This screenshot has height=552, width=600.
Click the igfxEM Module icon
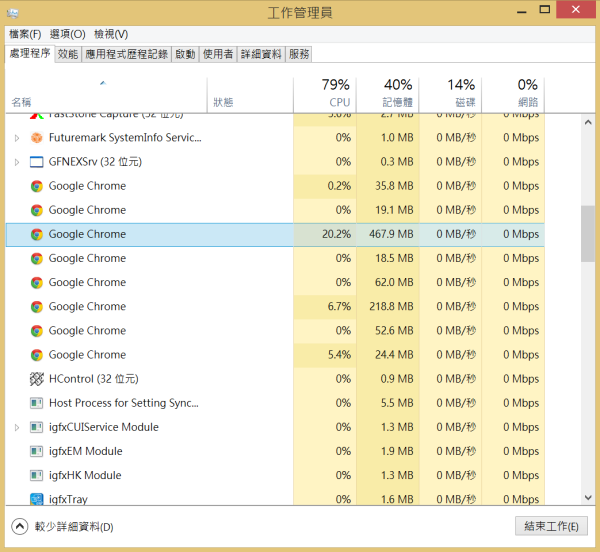click(36, 451)
